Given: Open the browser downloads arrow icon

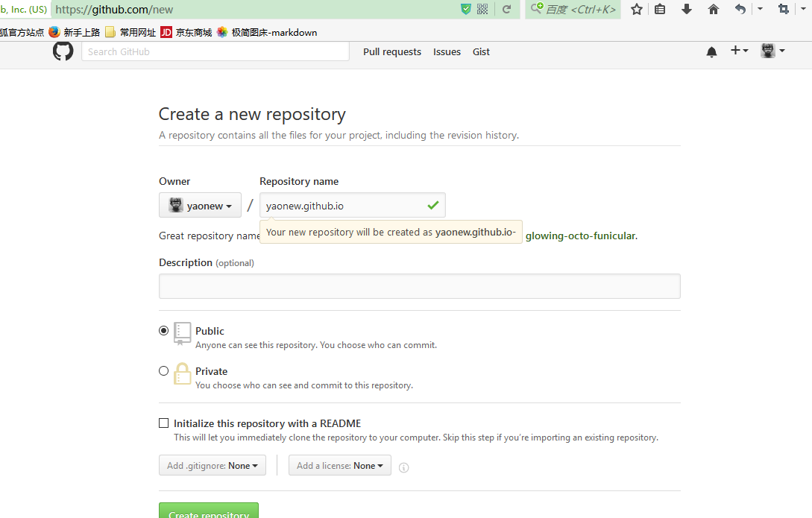Looking at the screenshot, I should (687, 9).
